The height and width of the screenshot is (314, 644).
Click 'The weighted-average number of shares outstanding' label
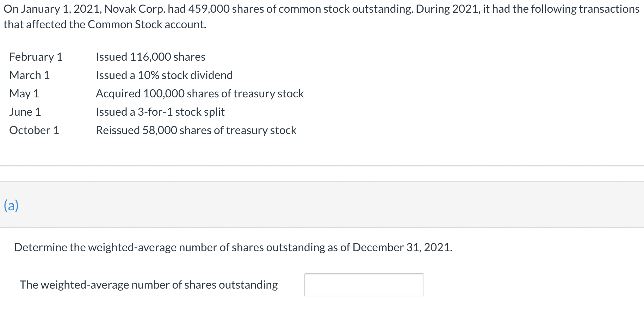(x=149, y=285)
